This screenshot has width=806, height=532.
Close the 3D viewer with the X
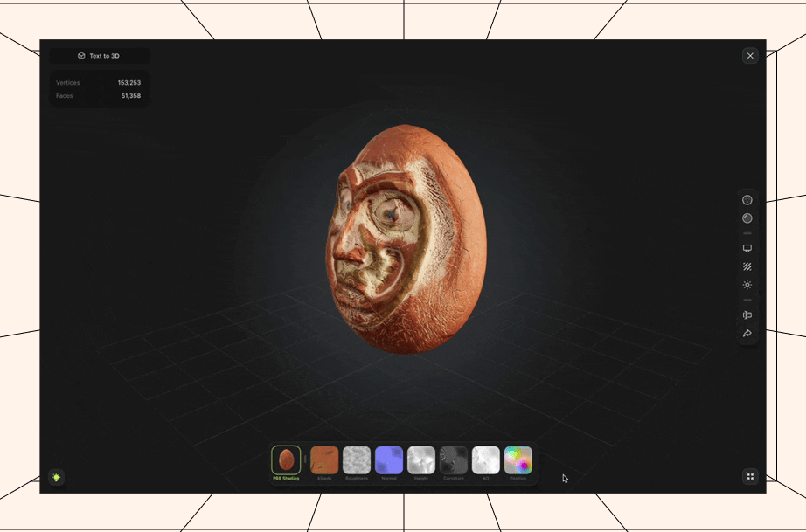tap(750, 56)
